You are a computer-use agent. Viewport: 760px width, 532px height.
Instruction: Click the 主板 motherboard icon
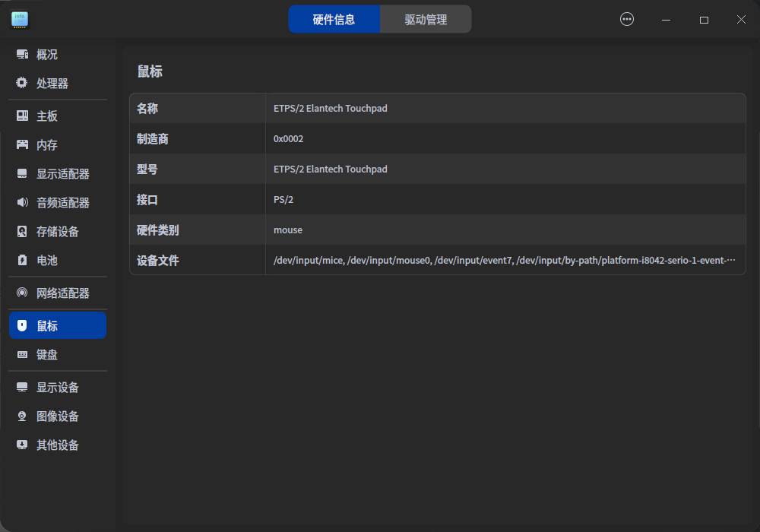tap(22, 116)
